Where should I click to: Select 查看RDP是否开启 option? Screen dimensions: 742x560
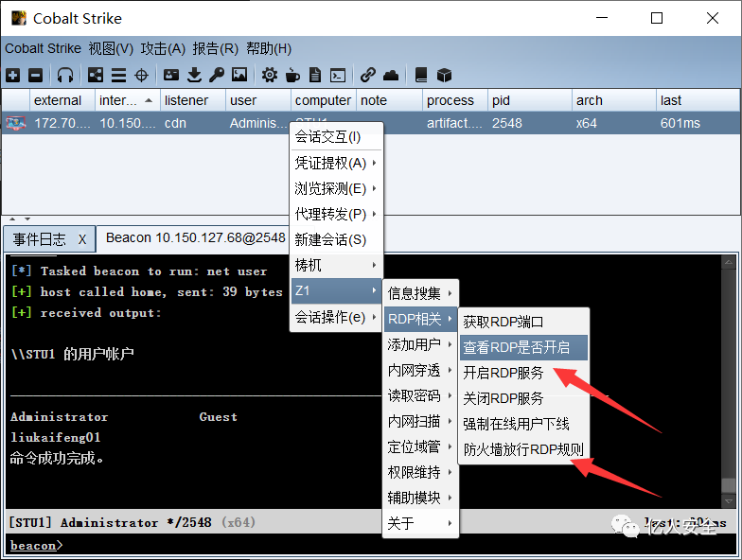[524, 347]
